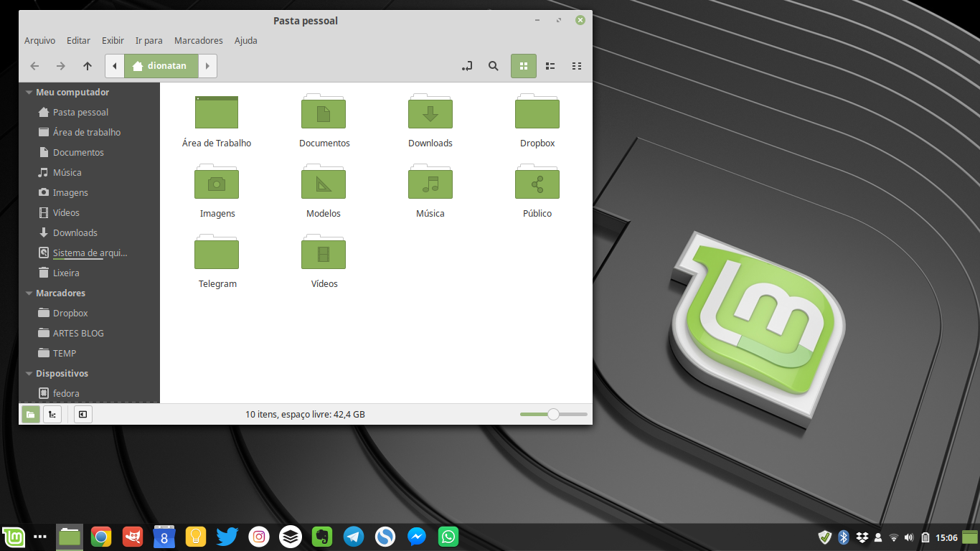The image size is (980, 551).
Task: Open the Downloads folder icon
Action: [x=430, y=113]
